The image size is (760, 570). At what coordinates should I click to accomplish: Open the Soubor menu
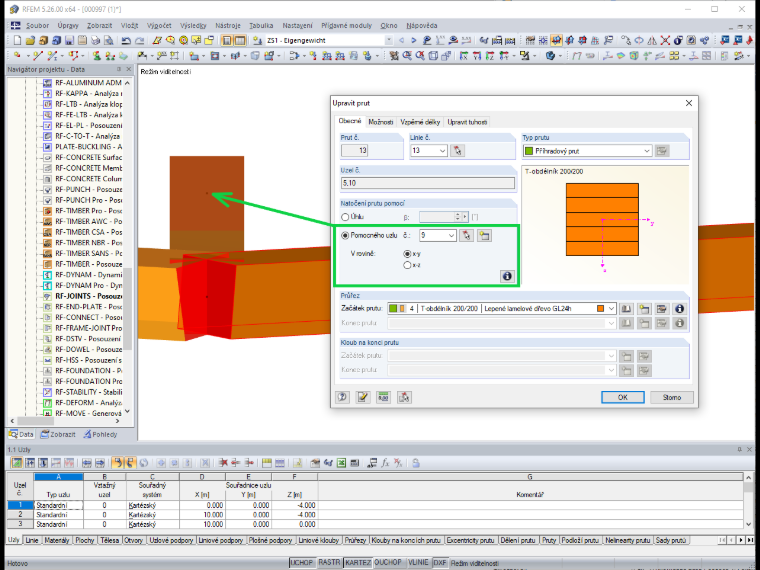coord(37,25)
